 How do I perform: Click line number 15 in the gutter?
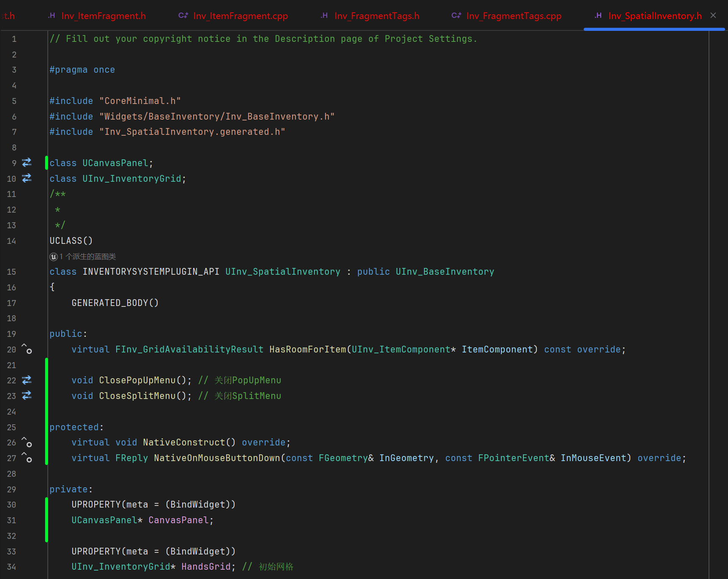pos(11,272)
